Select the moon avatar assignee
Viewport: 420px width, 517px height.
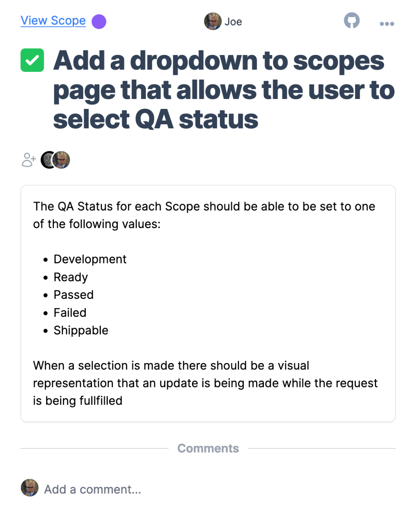(48, 160)
